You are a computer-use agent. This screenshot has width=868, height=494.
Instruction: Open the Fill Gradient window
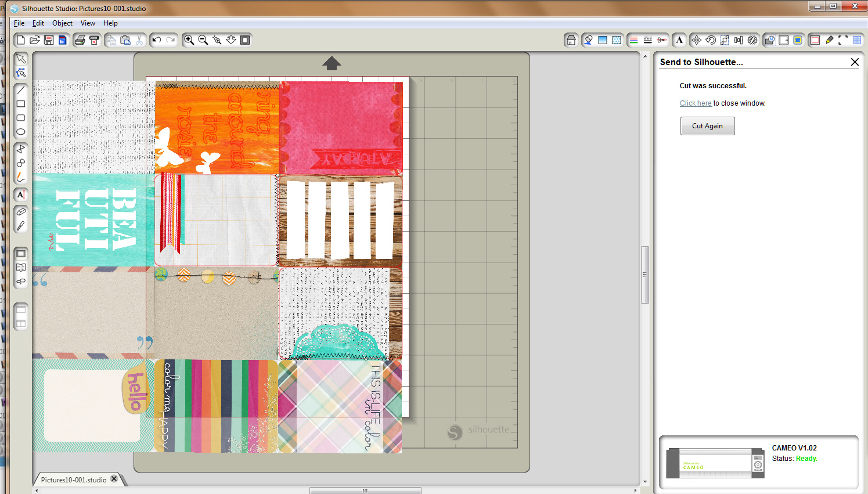(603, 40)
